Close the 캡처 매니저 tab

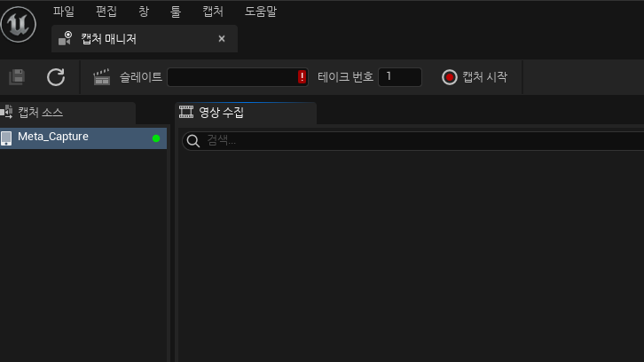(222, 39)
